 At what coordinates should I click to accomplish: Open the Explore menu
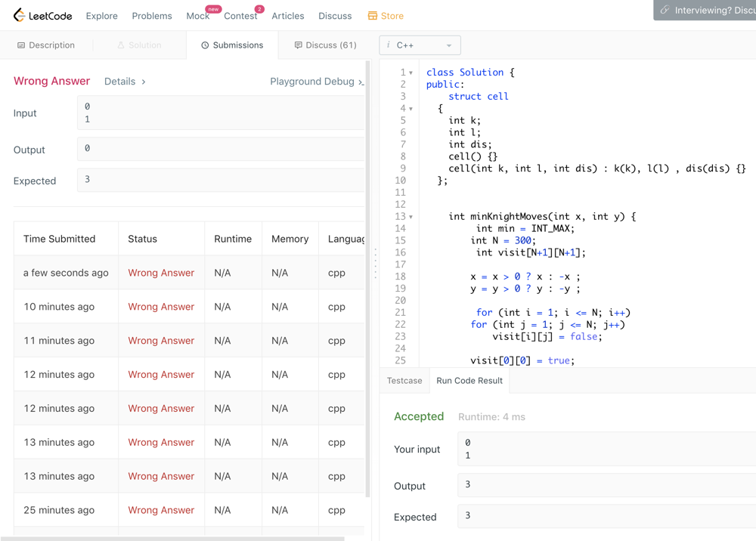[x=102, y=16]
